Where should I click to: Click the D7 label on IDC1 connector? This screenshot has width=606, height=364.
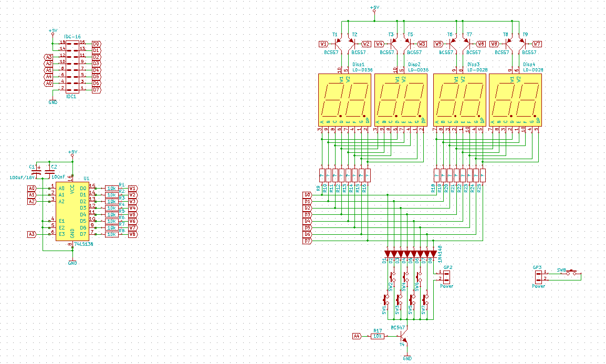[x=96, y=90]
